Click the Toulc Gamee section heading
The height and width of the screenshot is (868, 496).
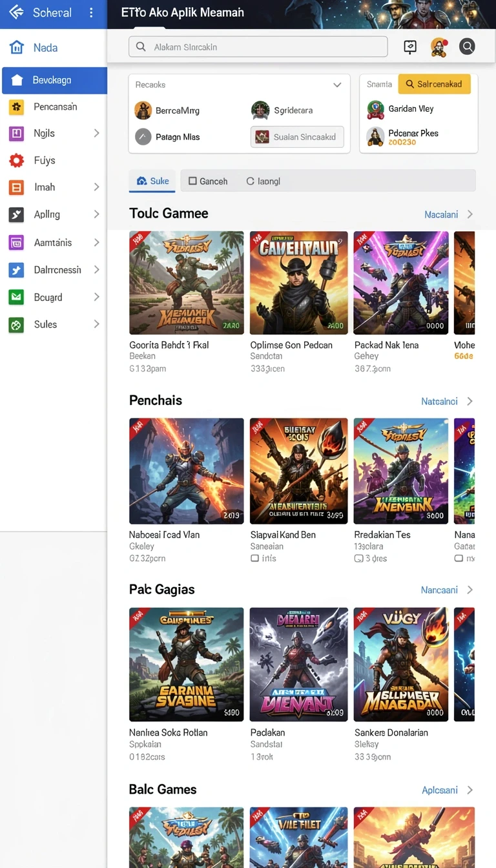pos(169,214)
